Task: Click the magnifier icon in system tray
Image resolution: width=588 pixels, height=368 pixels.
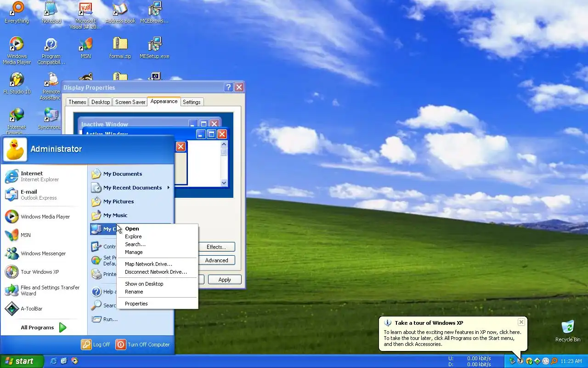Action: (x=554, y=361)
